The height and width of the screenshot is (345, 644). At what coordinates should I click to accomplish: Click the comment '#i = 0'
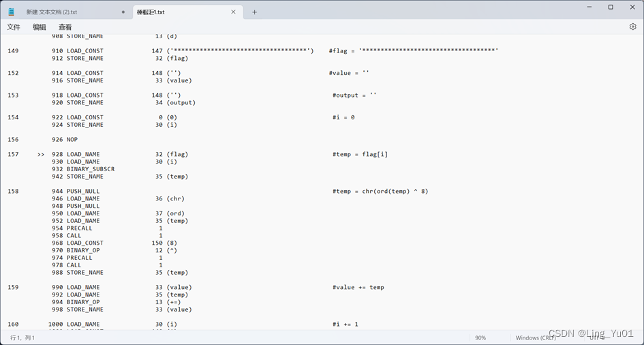343,117
